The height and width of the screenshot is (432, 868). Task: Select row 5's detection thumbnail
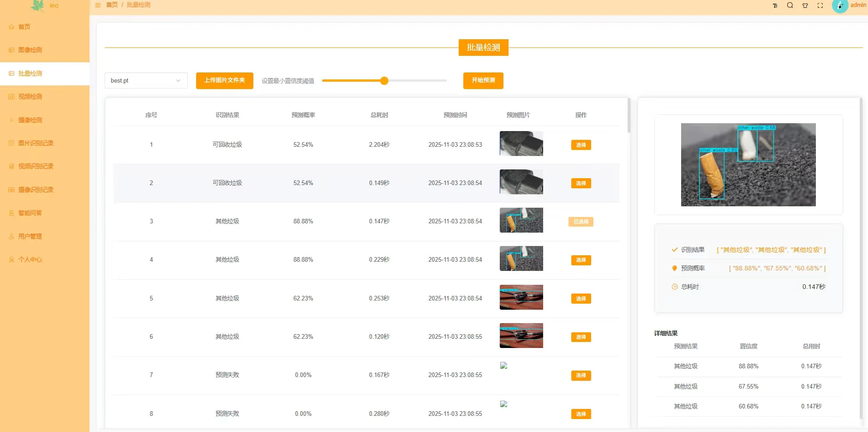point(521,297)
